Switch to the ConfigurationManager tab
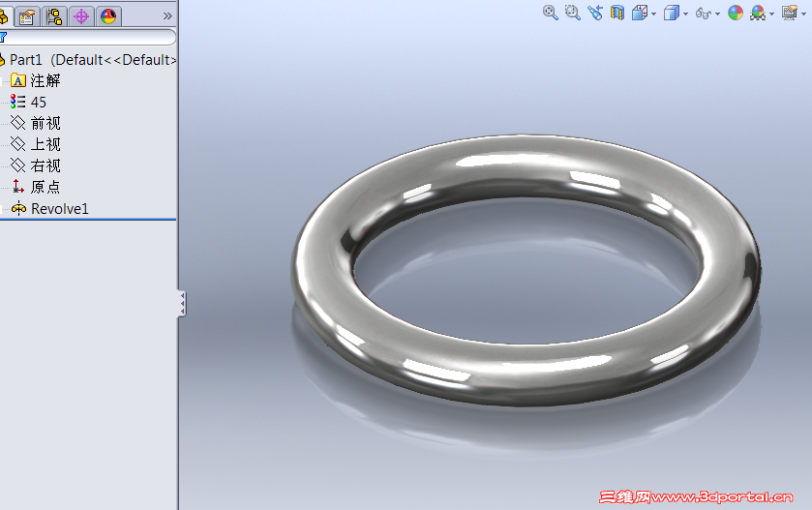Viewport: 812px width, 510px height. pos(54,16)
